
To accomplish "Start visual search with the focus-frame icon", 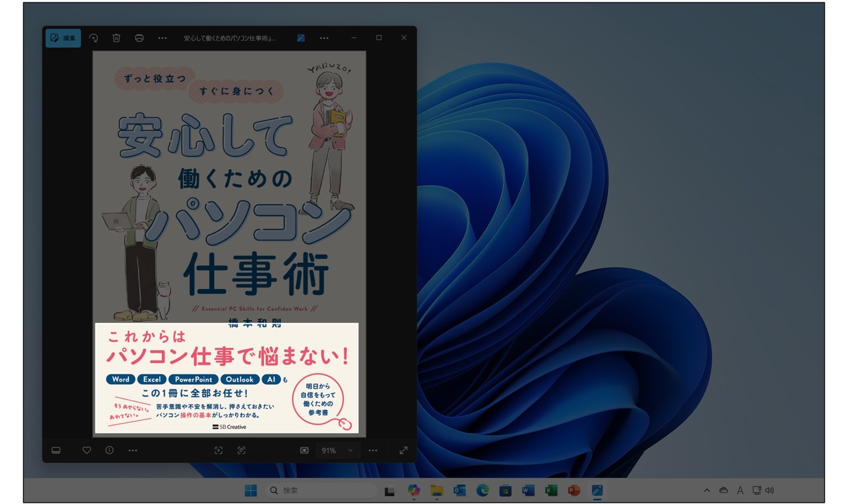I will coord(219,450).
